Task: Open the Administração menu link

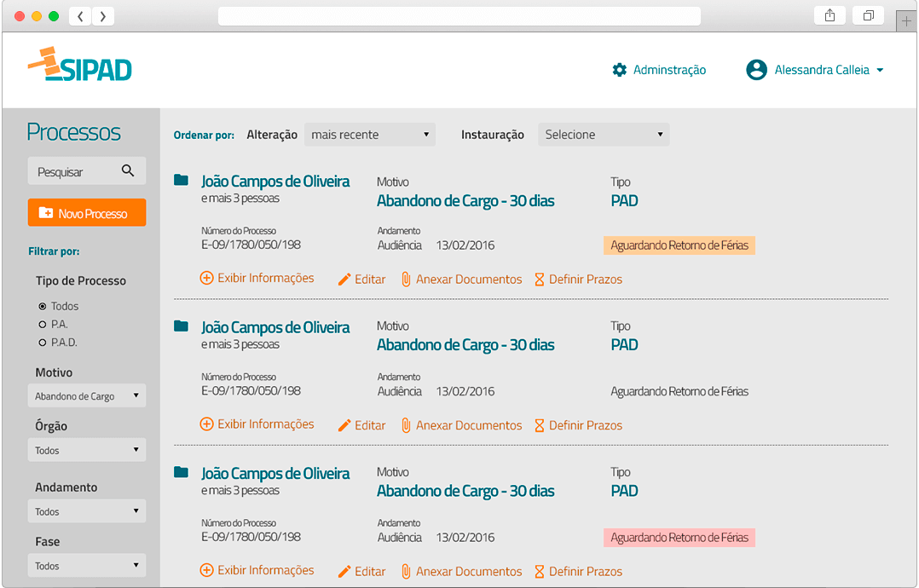Action: tap(669, 70)
